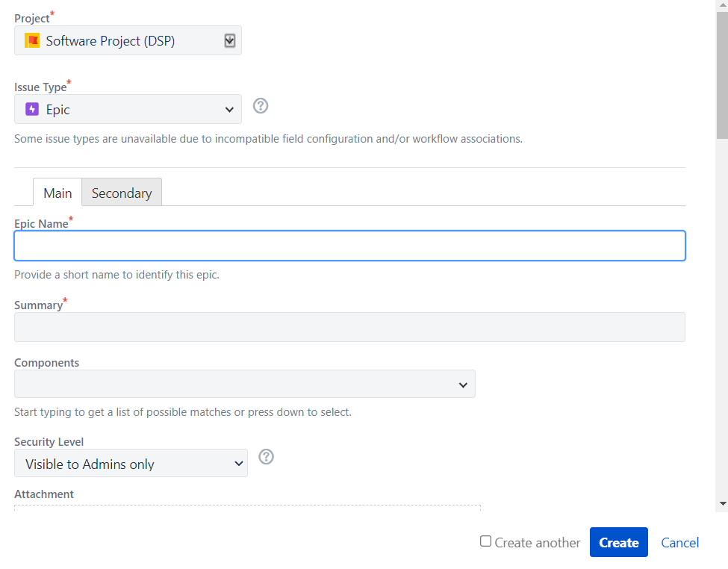This screenshot has width=728, height=569.
Task: Click the Attachment drop zone area
Action: point(247,508)
